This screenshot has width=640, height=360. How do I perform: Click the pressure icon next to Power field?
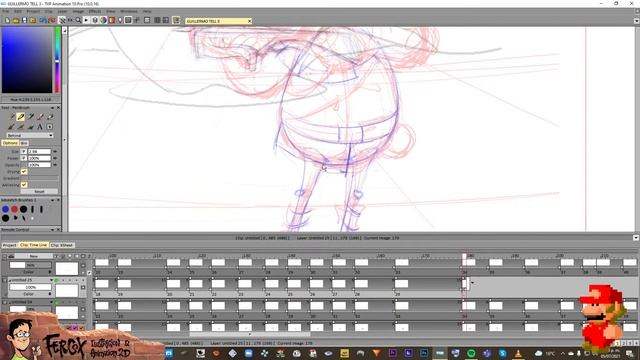(x=24, y=158)
